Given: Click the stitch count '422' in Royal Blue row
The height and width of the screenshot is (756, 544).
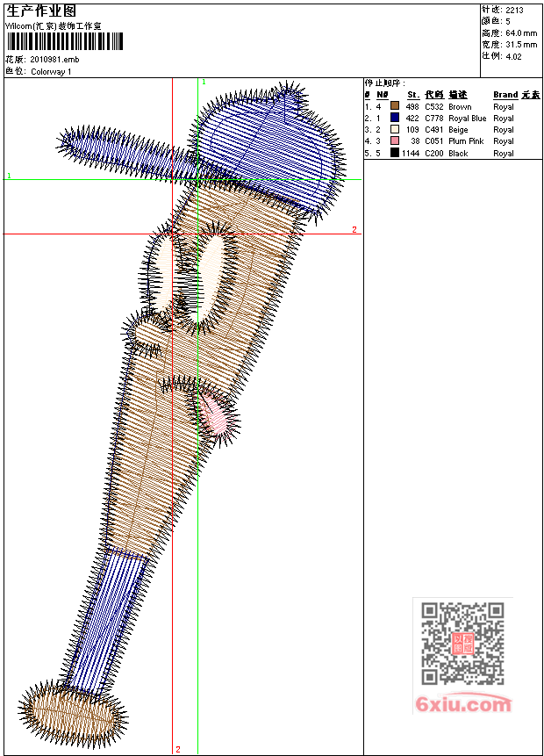Looking at the screenshot, I should click(x=412, y=119).
